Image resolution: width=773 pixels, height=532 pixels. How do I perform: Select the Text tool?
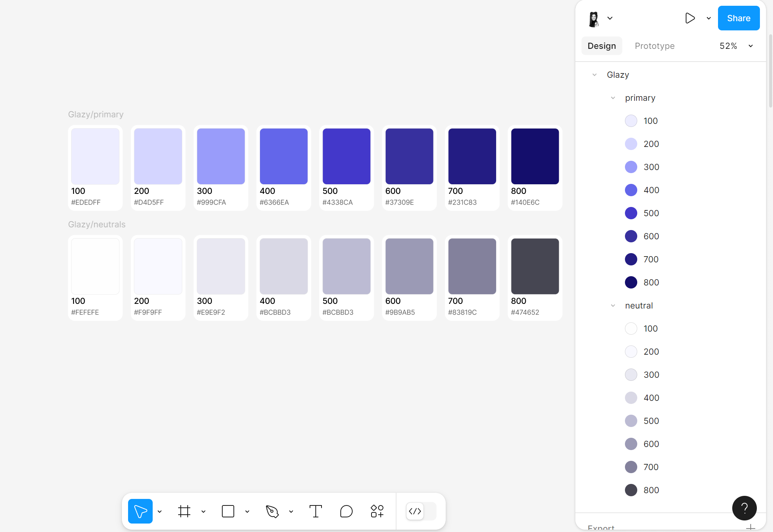[316, 511]
